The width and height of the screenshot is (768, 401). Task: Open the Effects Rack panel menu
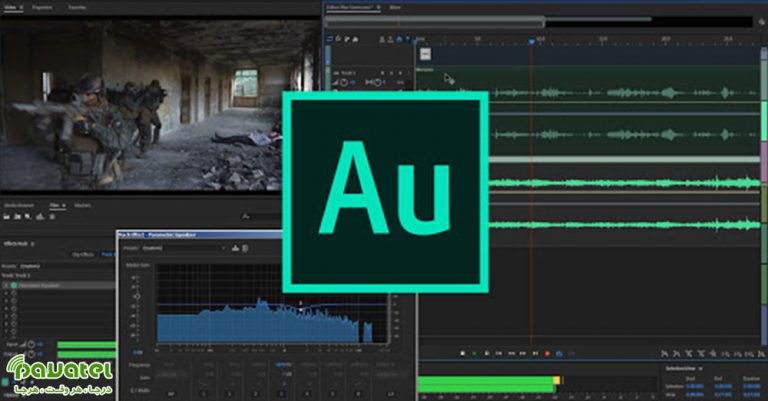click(x=32, y=243)
